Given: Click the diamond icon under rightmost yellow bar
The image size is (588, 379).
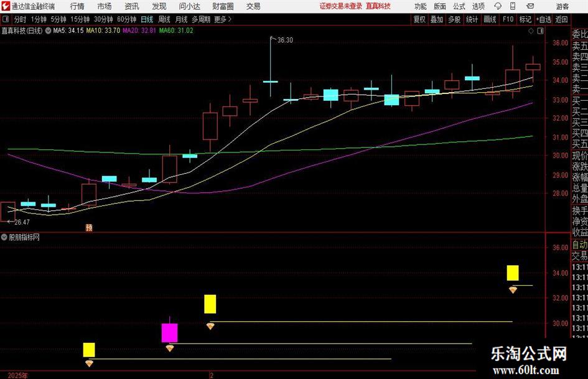Looking at the screenshot, I should pos(513,289).
